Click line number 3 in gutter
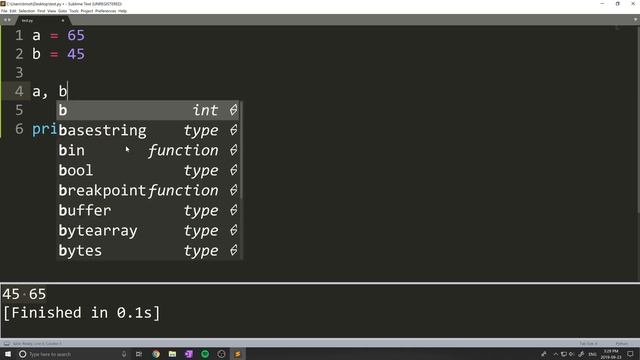Viewport: 640px width, 360px height. click(19, 73)
